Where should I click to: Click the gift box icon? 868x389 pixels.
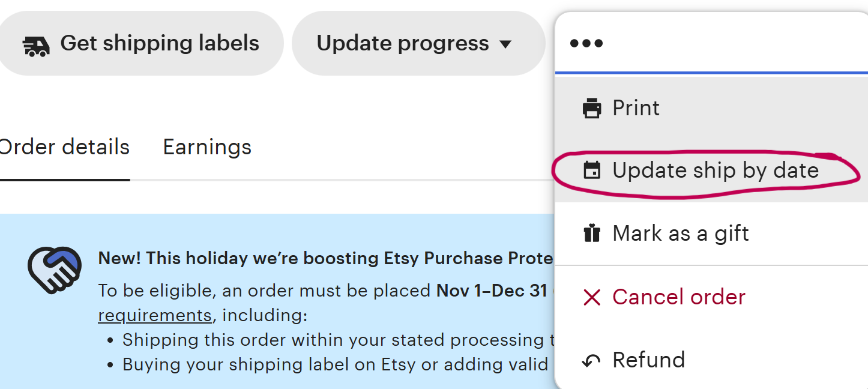pos(592,234)
